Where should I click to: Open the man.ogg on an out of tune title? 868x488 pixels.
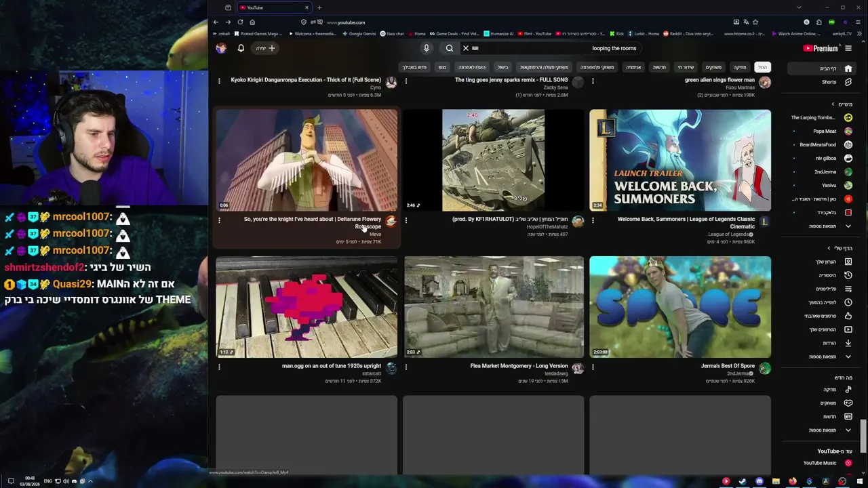click(332, 366)
